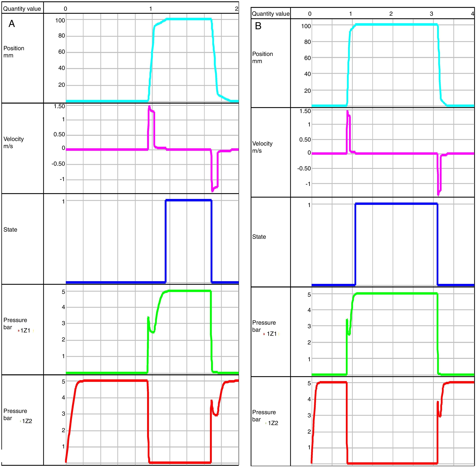The height and width of the screenshot is (467, 476).
Task: Click time axis tick '3' in panel B
Action: [x=431, y=14]
